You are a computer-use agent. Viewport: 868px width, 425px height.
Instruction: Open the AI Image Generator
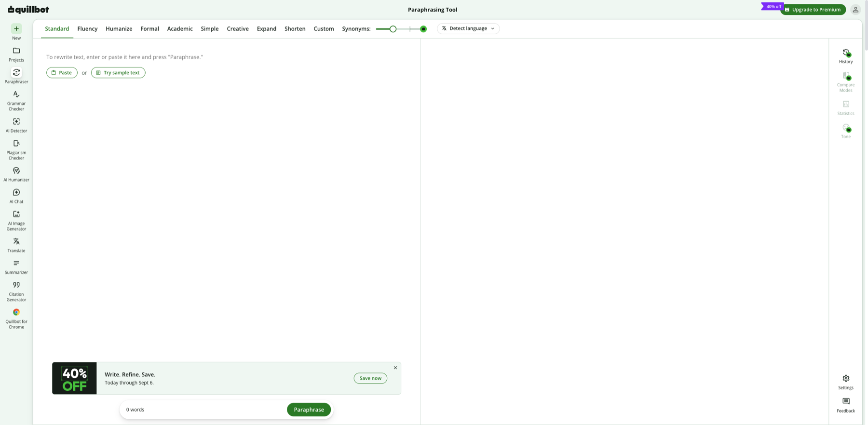[x=16, y=221]
